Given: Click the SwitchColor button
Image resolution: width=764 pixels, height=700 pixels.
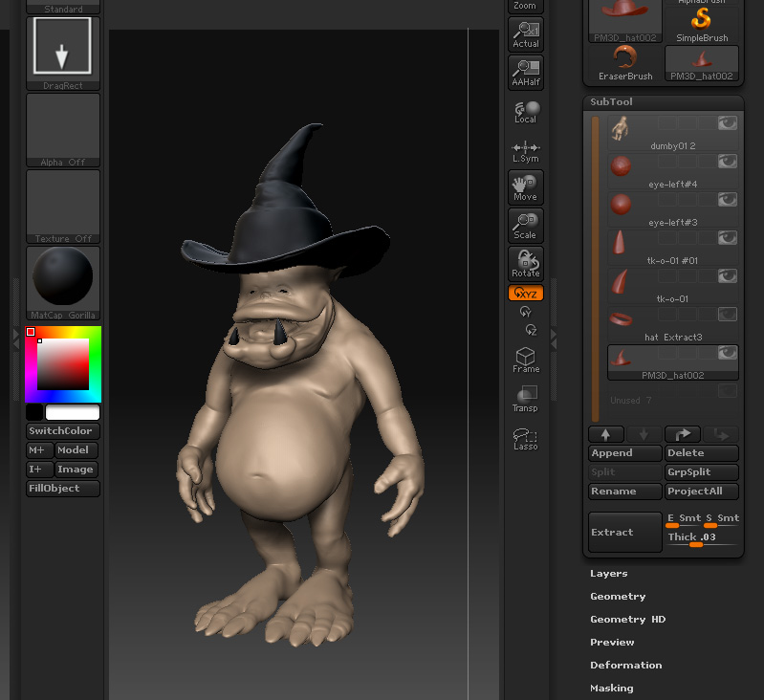Looking at the screenshot, I should (x=63, y=431).
